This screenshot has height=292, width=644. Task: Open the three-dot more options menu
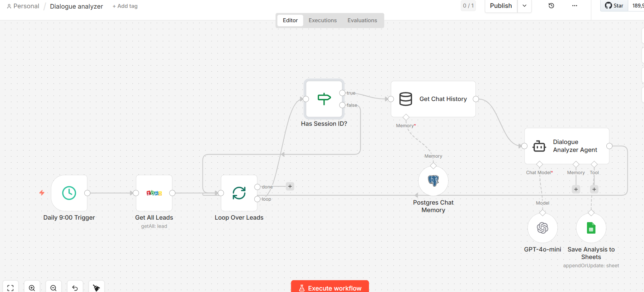pos(574,6)
